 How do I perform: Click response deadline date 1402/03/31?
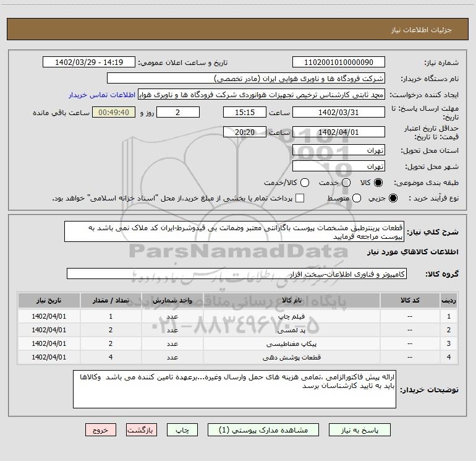[339, 112]
